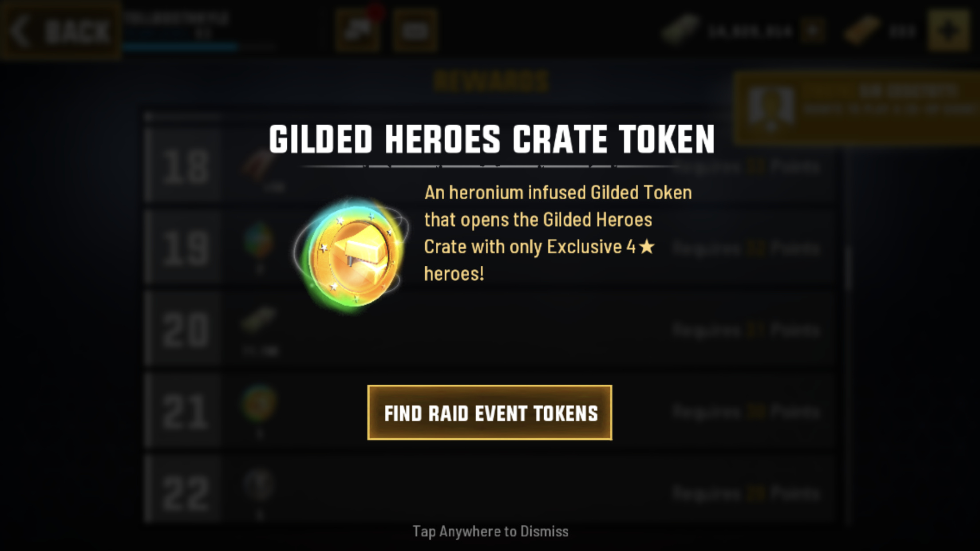Dismiss the popup via Tap Anywhere to Dismiss

pyautogui.click(x=490, y=531)
